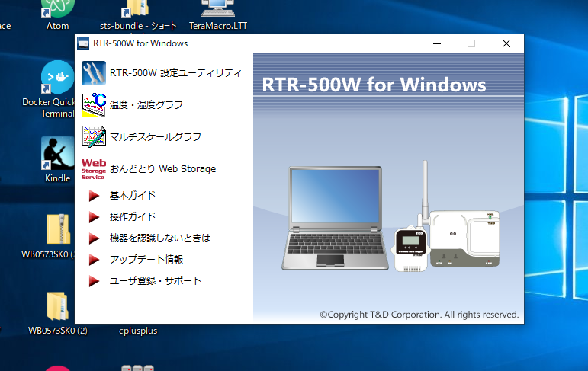
Task: Open アップデート情報
Action: (146, 259)
